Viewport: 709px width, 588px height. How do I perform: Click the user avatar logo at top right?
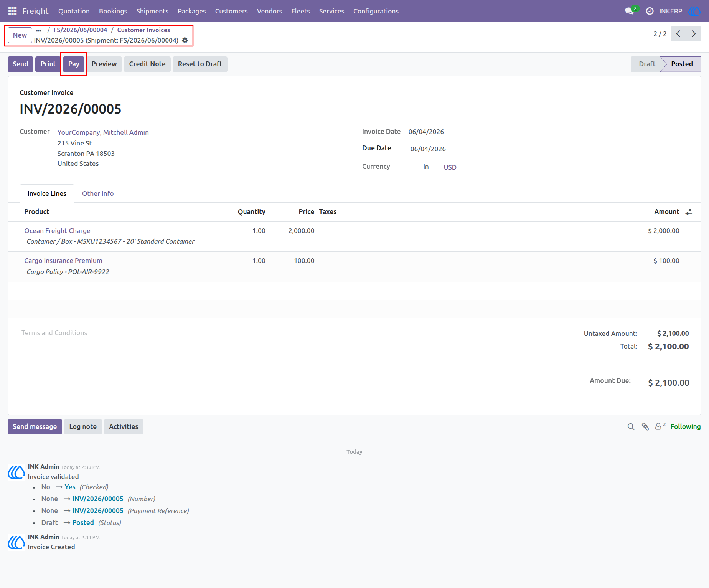[694, 11]
